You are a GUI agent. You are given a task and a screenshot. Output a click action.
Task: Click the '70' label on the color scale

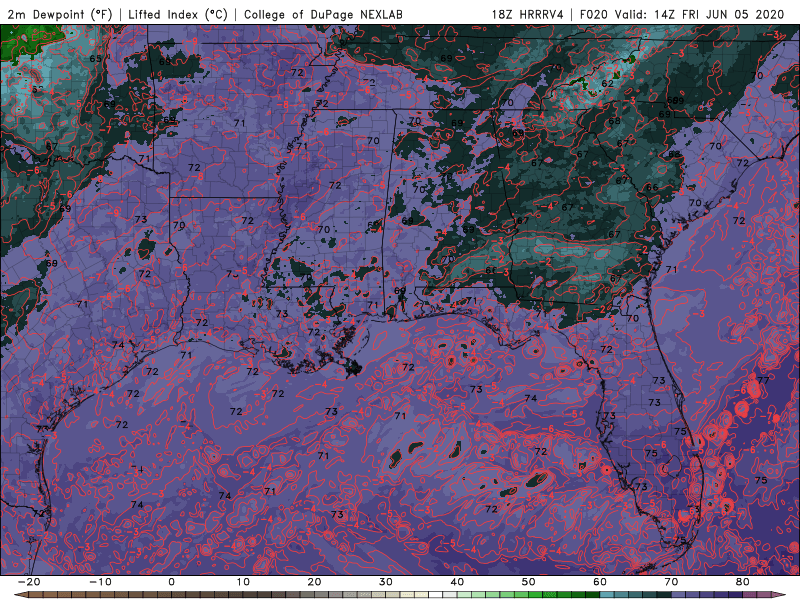671,582
